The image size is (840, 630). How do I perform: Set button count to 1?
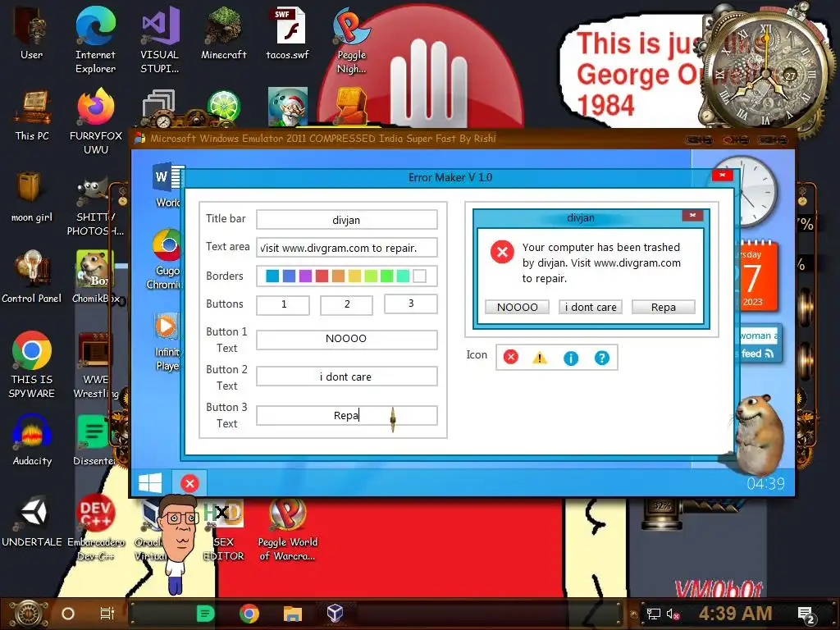(283, 305)
